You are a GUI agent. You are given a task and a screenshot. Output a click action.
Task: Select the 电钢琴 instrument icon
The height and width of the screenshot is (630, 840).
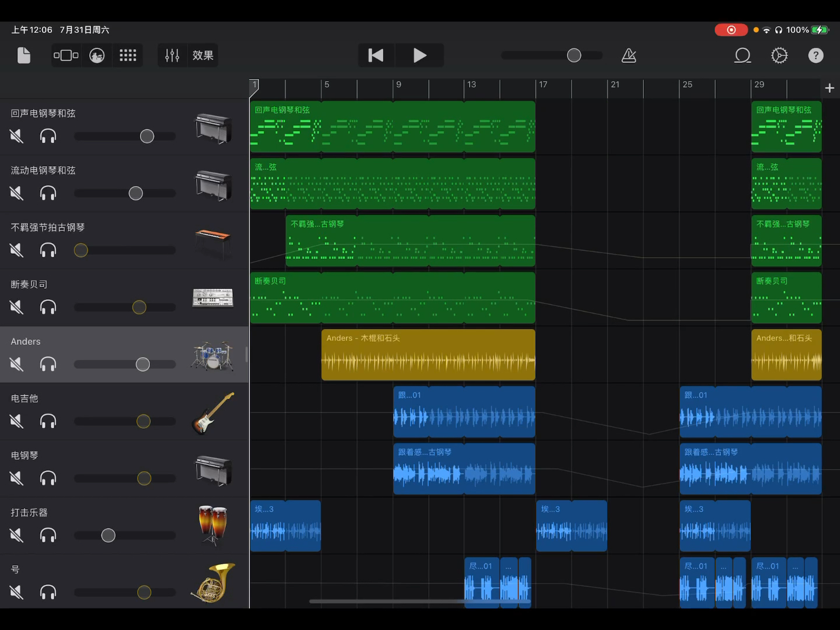point(213,470)
